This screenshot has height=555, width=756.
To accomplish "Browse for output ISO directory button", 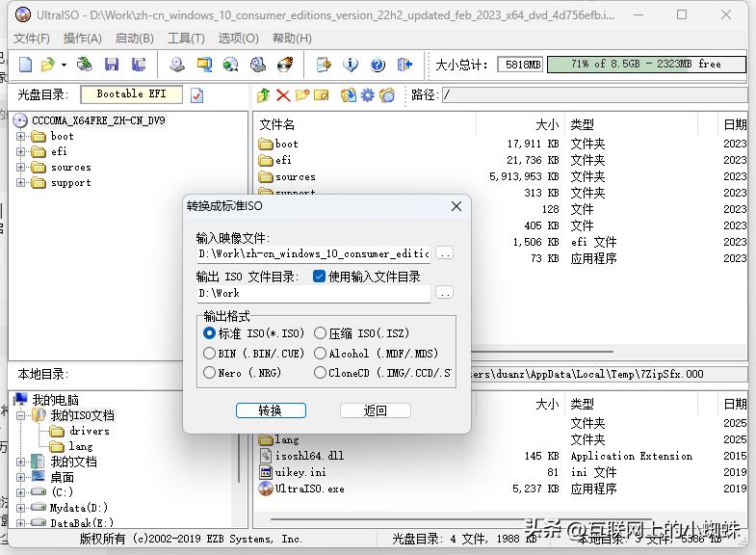I will [444, 293].
